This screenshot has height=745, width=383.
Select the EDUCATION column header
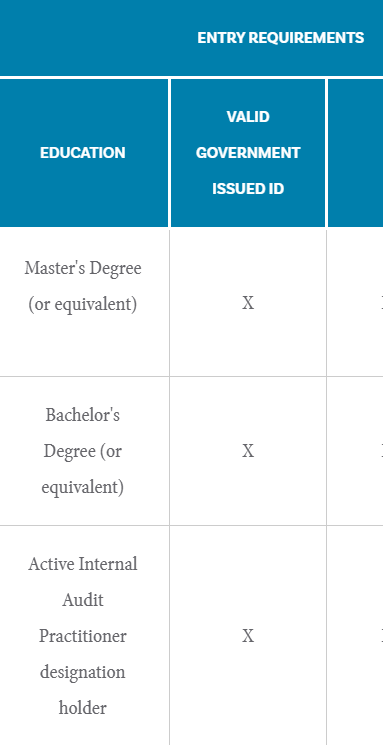click(83, 153)
